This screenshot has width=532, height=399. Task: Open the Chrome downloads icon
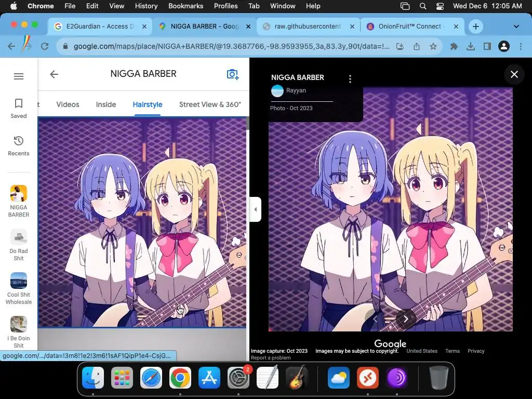[x=471, y=46]
